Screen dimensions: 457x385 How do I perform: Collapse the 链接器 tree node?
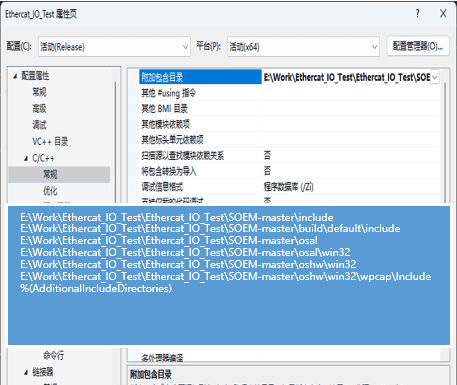[x=26, y=372]
